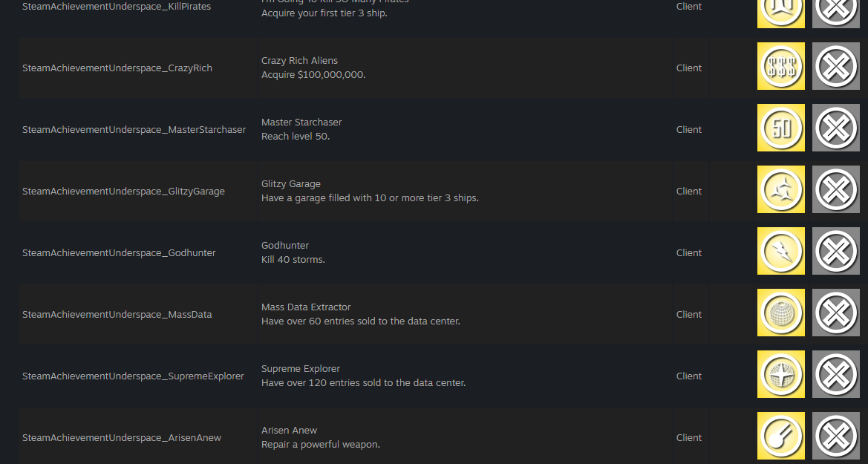Viewport: 868px width, 464px height.
Task: Open the Supreme Explorer star globe icon
Action: [780, 374]
